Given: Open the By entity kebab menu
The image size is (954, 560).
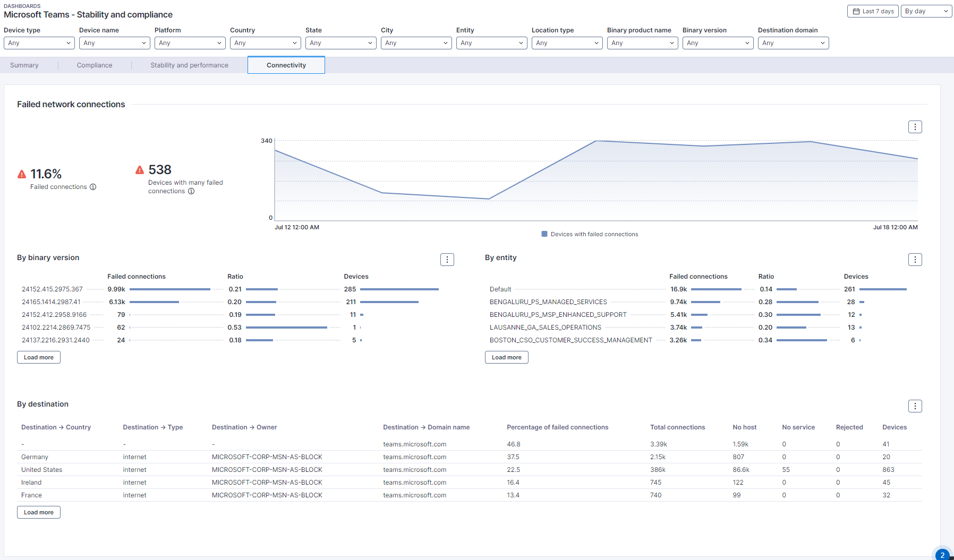Looking at the screenshot, I should coord(915,260).
